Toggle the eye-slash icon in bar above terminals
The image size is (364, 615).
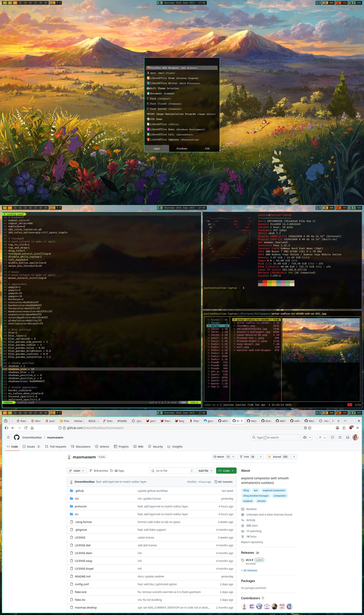pyautogui.click(x=318, y=208)
